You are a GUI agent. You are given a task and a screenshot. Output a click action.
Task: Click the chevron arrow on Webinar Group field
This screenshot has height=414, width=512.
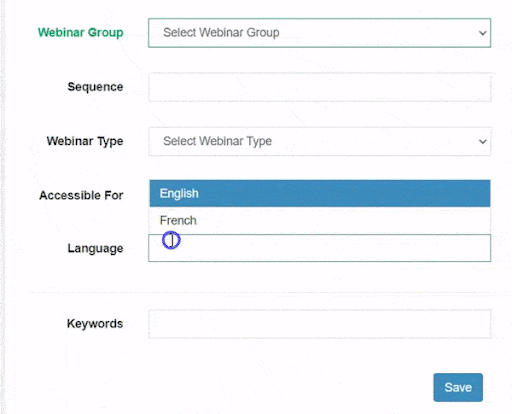pos(482,33)
